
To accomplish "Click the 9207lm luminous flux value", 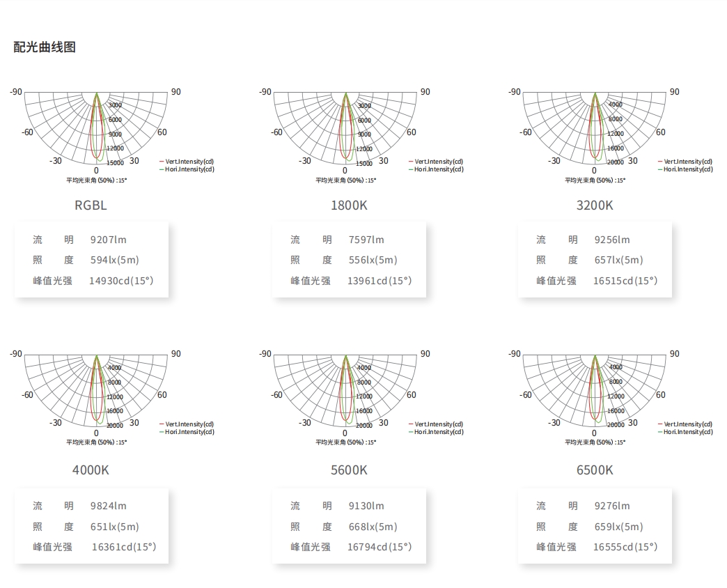I will [x=109, y=240].
